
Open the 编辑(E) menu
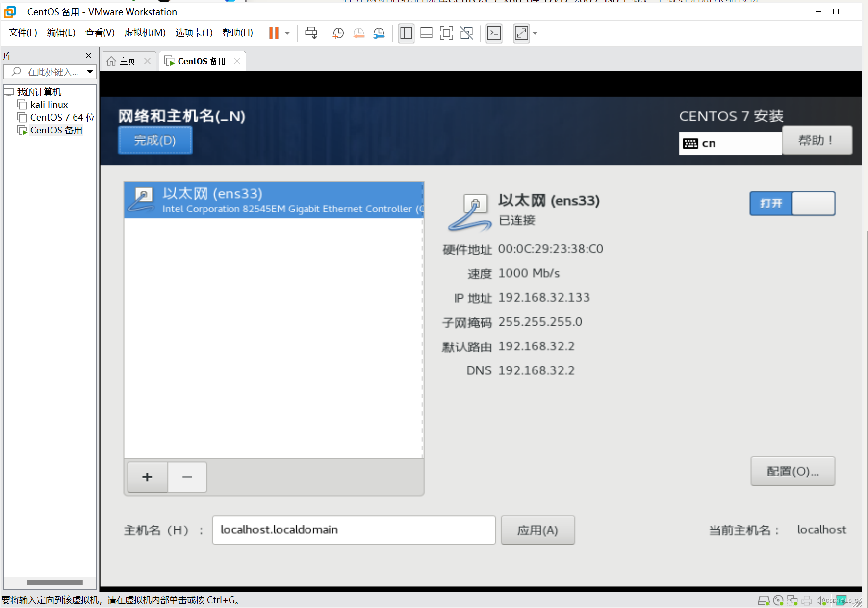pyautogui.click(x=61, y=32)
